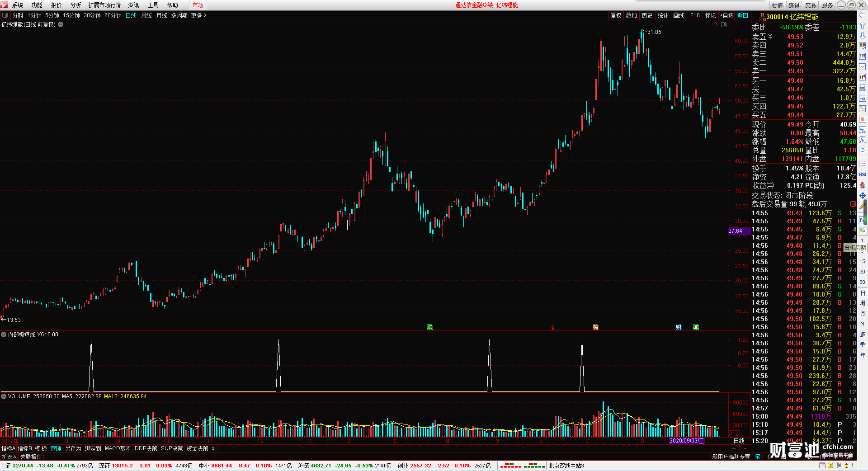The image size is (868, 471).
Task: Open the candlestick chart icon in sidebar
Action: tap(863, 77)
